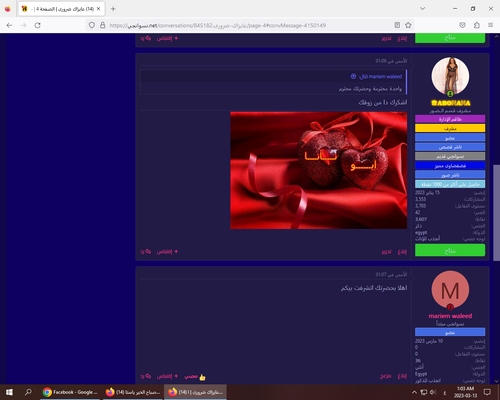Open the network tray icon
The image size is (500, 400).
pos(424,392)
